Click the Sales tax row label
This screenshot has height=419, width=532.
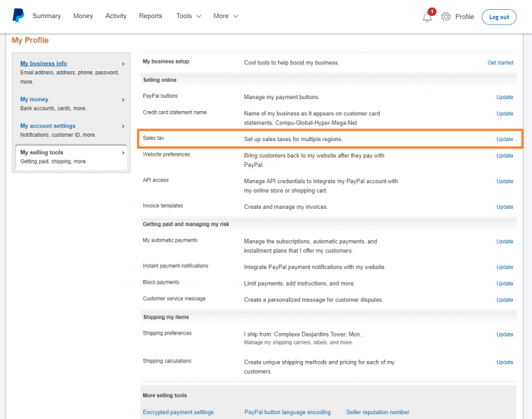pos(154,138)
